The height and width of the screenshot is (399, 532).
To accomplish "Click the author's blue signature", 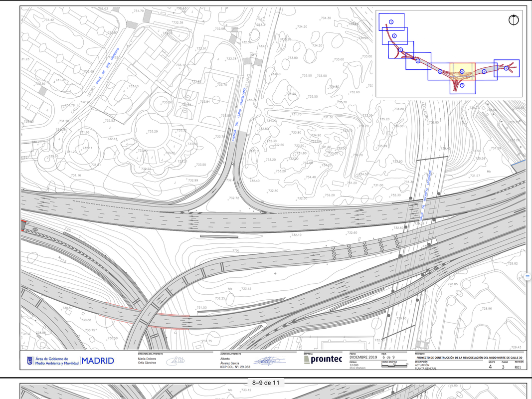I will coord(270,361).
